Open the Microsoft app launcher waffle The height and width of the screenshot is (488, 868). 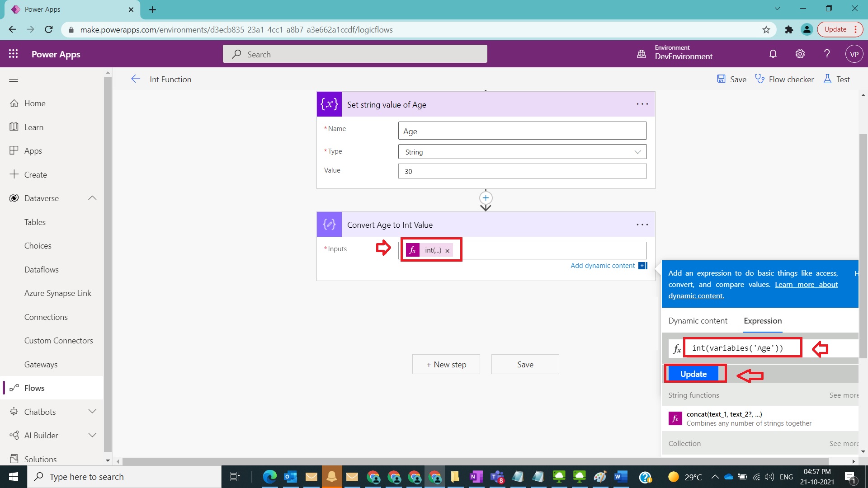pyautogui.click(x=13, y=54)
